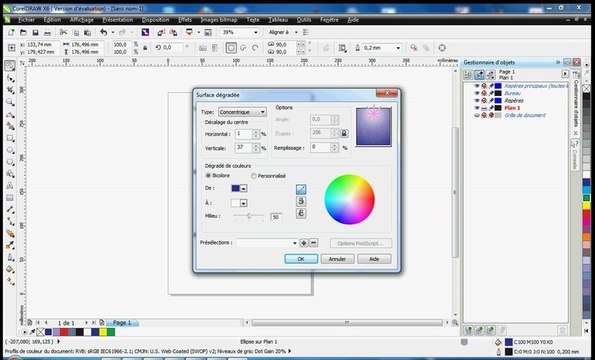Viewport: 595px width, 360px height.
Task: Switch to the Page 1 tab
Action: tap(122, 323)
